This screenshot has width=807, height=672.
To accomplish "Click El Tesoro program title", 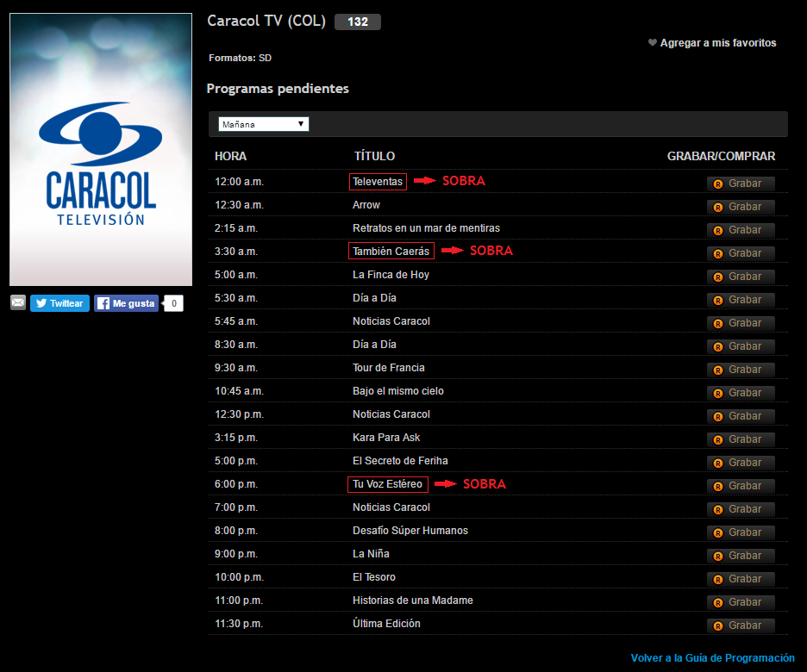I will click(373, 577).
